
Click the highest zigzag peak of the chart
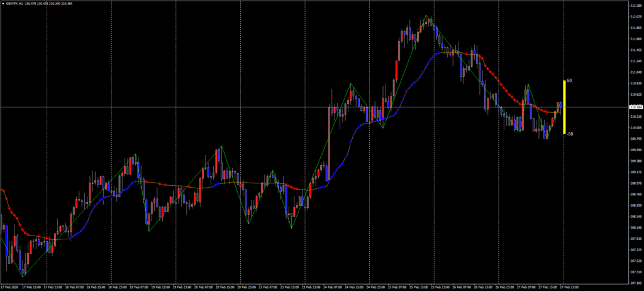point(428,16)
